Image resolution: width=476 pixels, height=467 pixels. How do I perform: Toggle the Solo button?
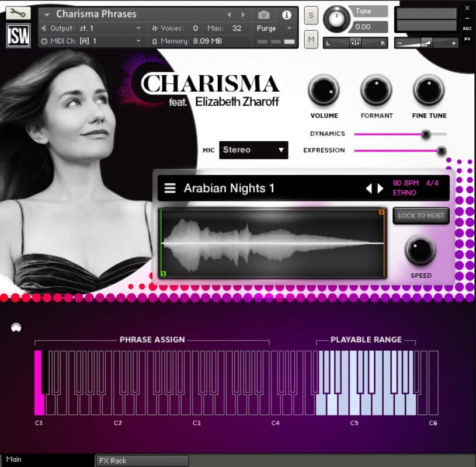tap(311, 15)
